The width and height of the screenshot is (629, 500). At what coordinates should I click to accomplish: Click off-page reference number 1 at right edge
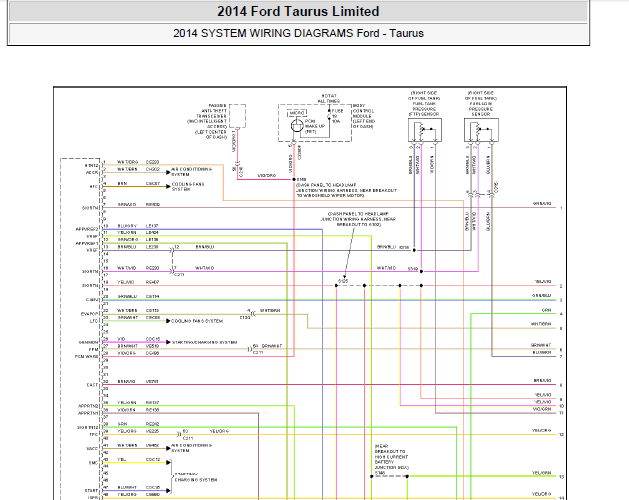[561, 208]
